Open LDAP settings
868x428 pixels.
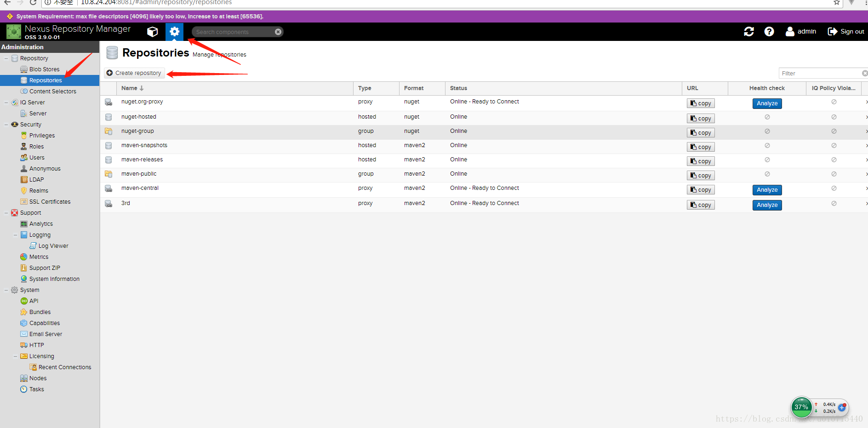36,180
